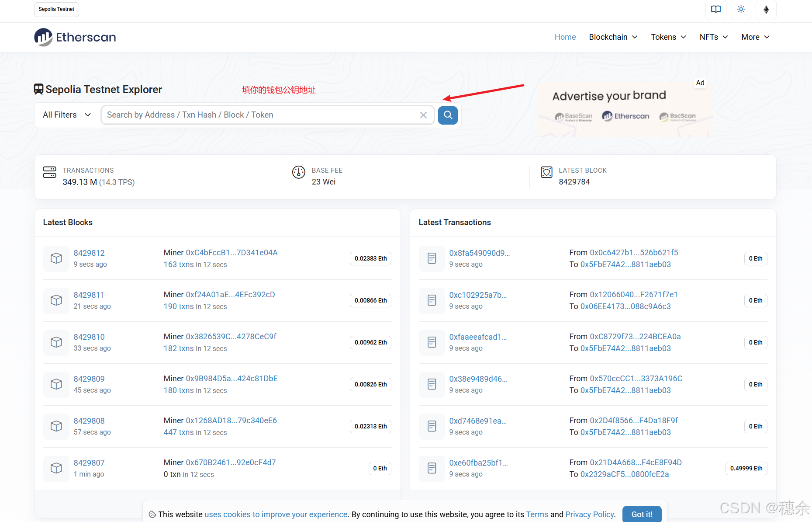Click document icon for txn 0xd7468e91ea
This screenshot has height=522, width=812.
(x=432, y=426)
